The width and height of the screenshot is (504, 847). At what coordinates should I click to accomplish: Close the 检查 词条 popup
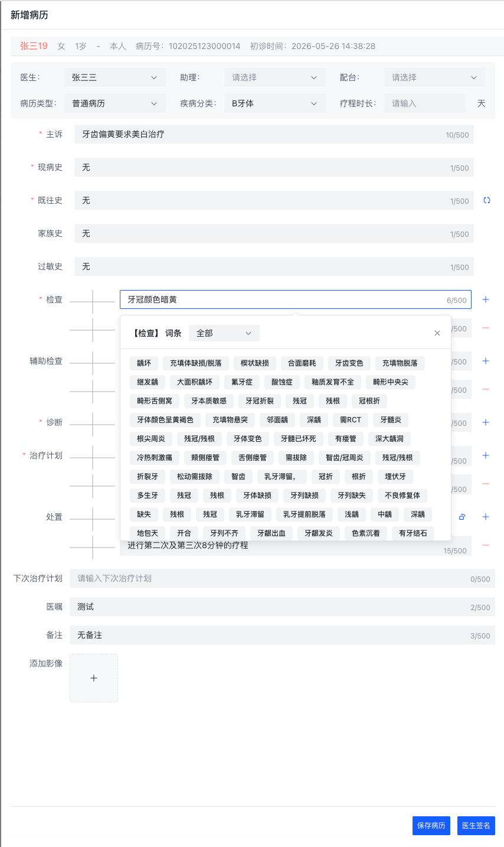click(x=437, y=333)
